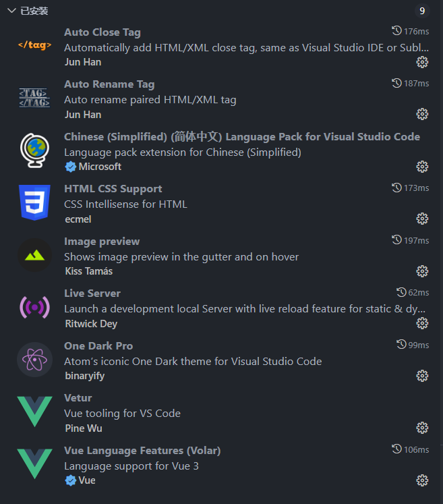Select the Auto Rename Tag title
This screenshot has width=443, height=504.
coord(109,84)
